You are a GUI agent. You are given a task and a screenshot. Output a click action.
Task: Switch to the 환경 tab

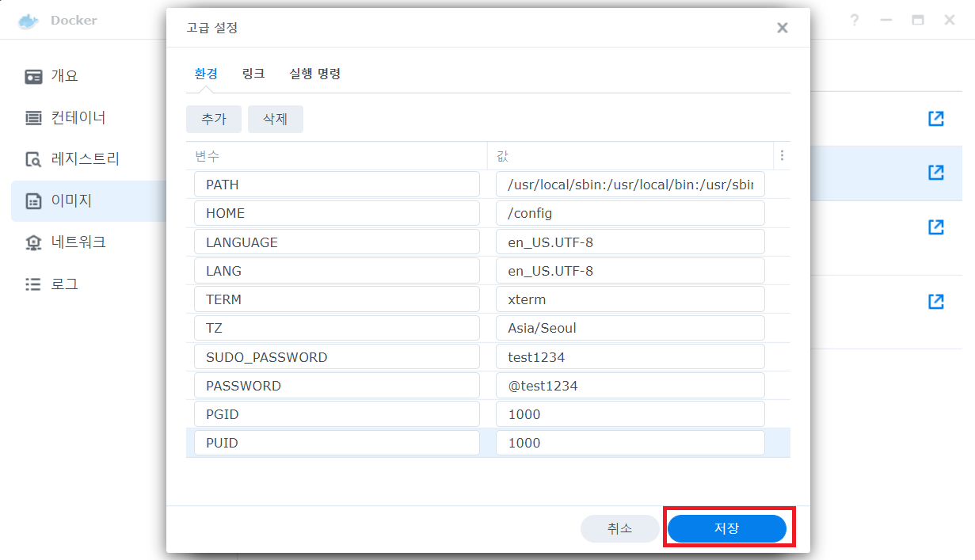[x=206, y=74]
